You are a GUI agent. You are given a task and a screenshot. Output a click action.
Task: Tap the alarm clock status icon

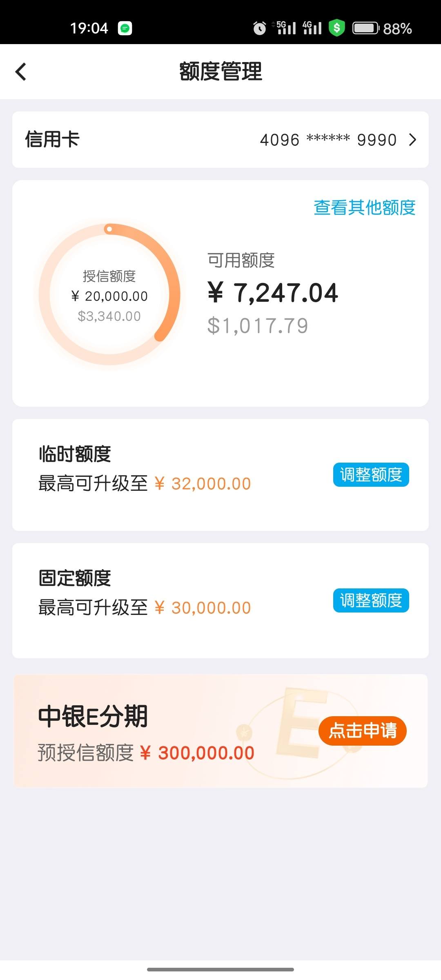point(259,28)
